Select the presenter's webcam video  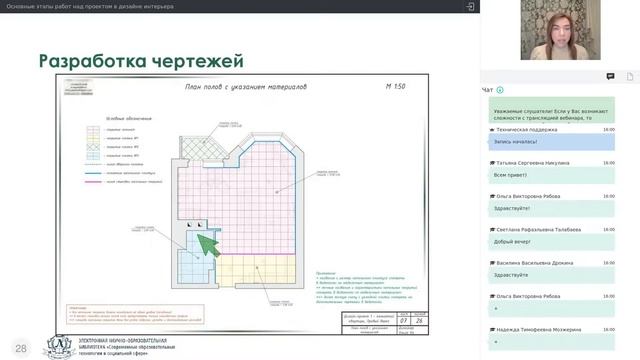(x=560, y=30)
